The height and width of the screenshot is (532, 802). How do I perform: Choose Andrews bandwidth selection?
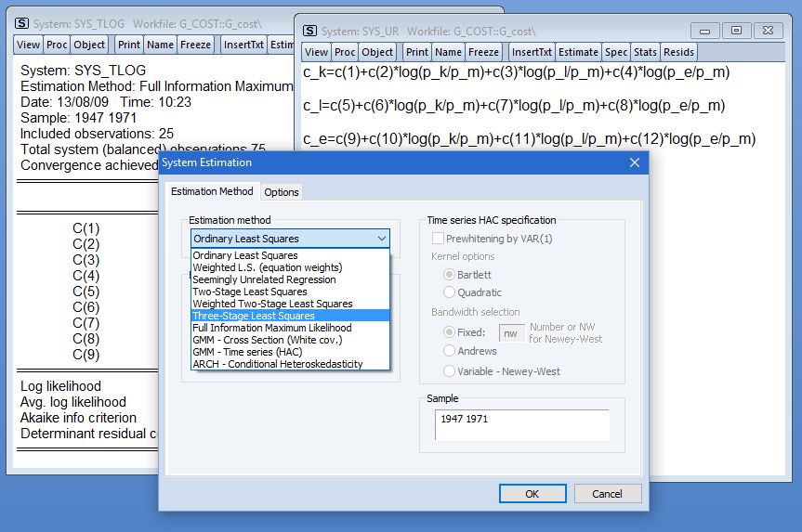(x=450, y=351)
